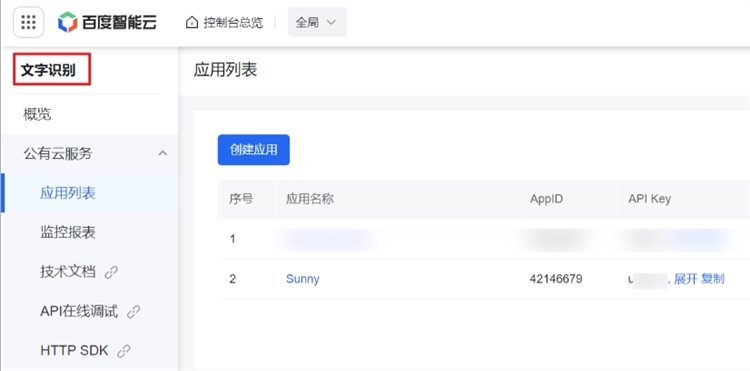Click the Baidu AI Cloud logo
The image size is (750, 371).
pyautogui.click(x=107, y=22)
